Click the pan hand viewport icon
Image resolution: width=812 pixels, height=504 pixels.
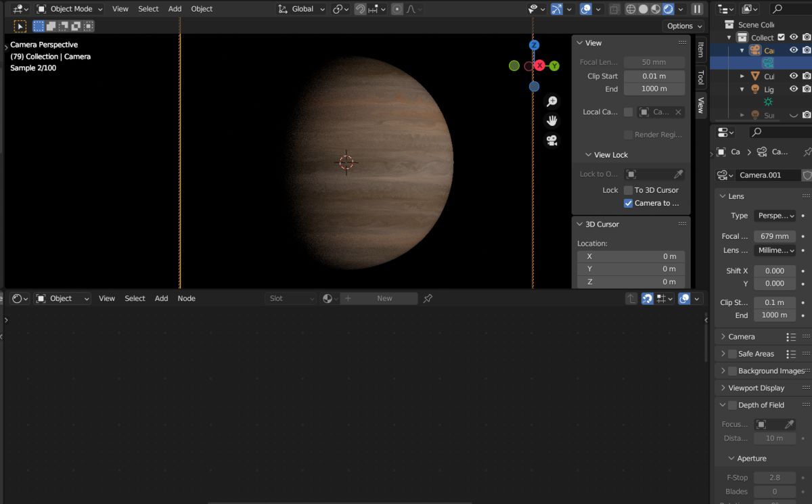(x=552, y=121)
